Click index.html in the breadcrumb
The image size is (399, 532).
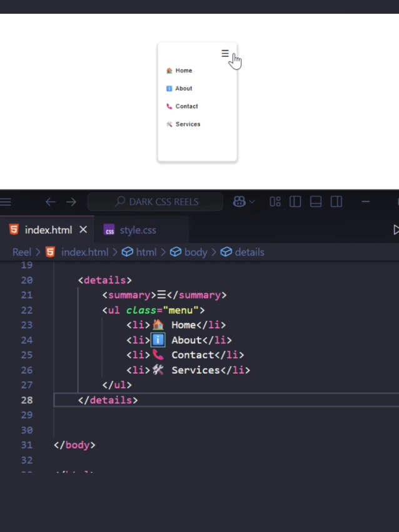tap(84, 252)
